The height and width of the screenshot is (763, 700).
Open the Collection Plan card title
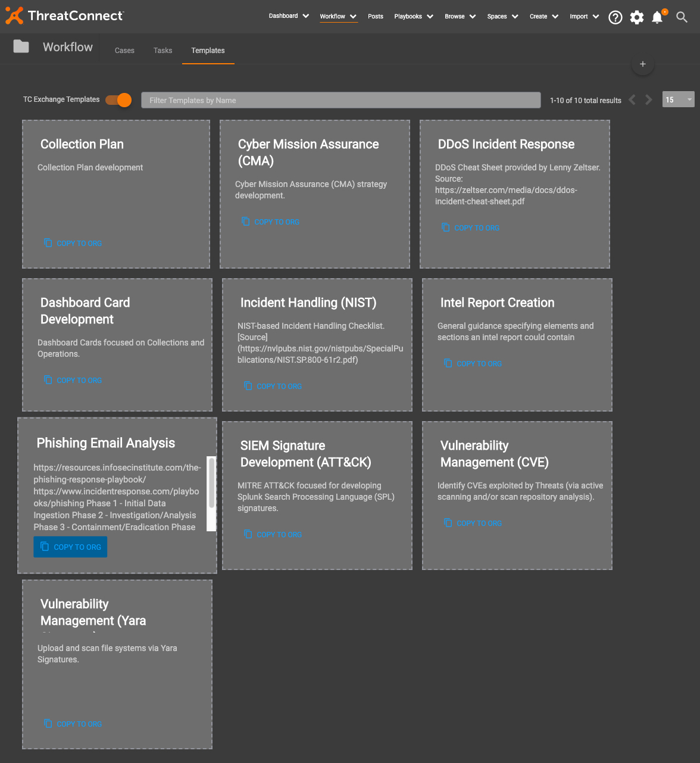(82, 144)
